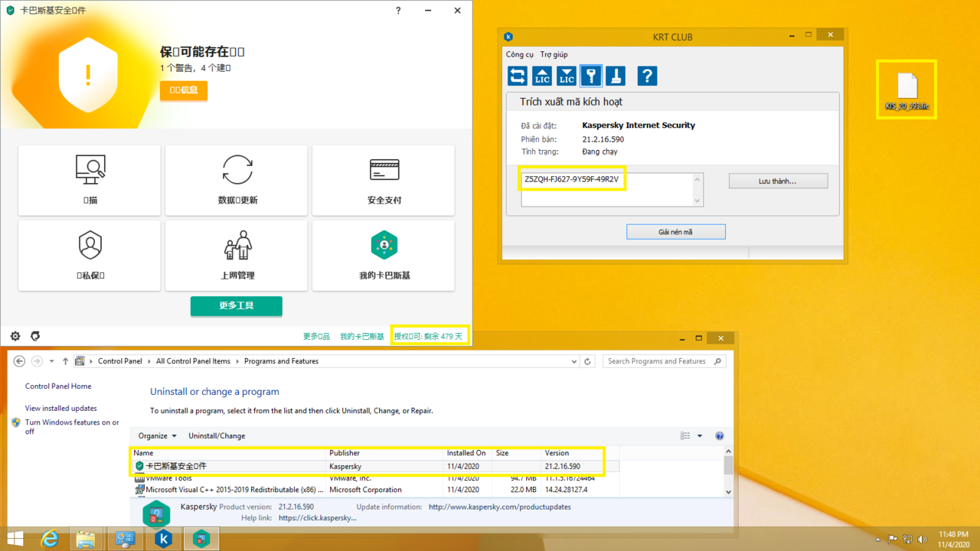Screen dimensions: 980x551
Task: Open File Explorer from the taskbar
Action: coord(87,539)
